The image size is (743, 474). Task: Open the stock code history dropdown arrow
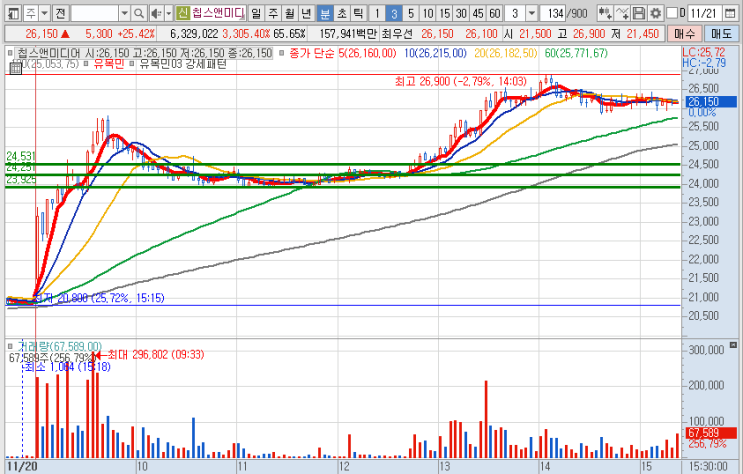coord(123,13)
